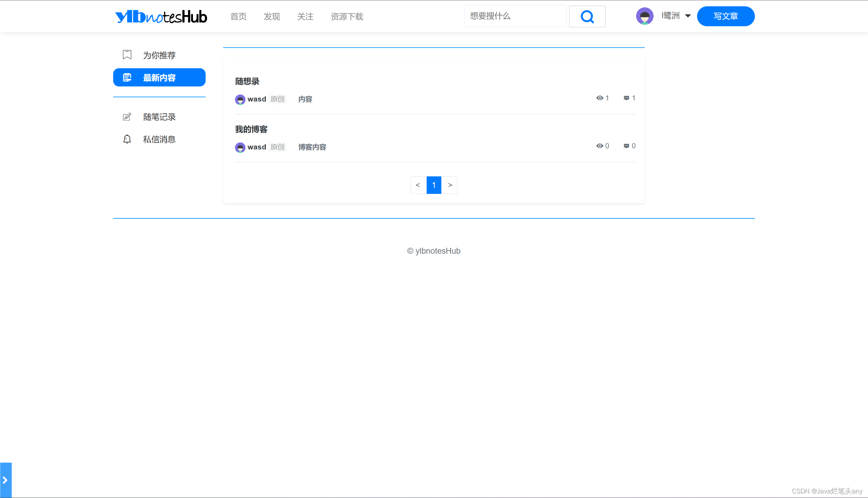Screen dimensions: 868x498
Task: Expand the blue side panel chevron at bottom-left
Action: tap(6, 480)
